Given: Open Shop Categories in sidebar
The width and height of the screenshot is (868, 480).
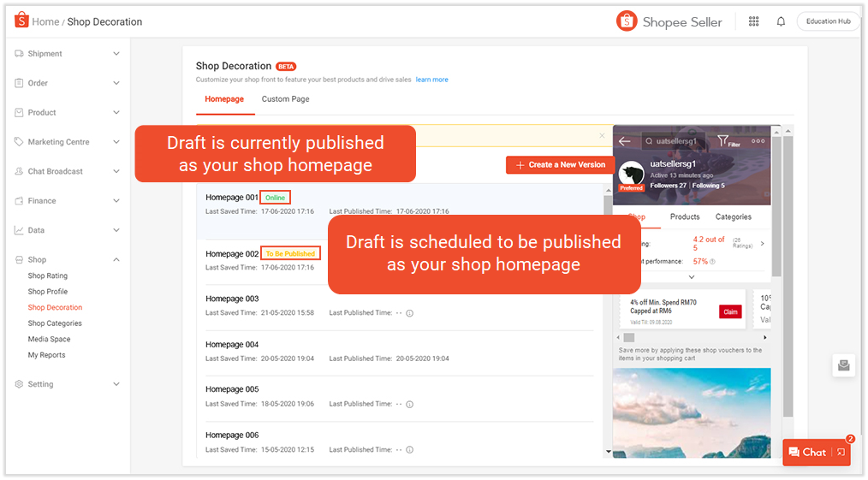Looking at the screenshot, I should [55, 323].
